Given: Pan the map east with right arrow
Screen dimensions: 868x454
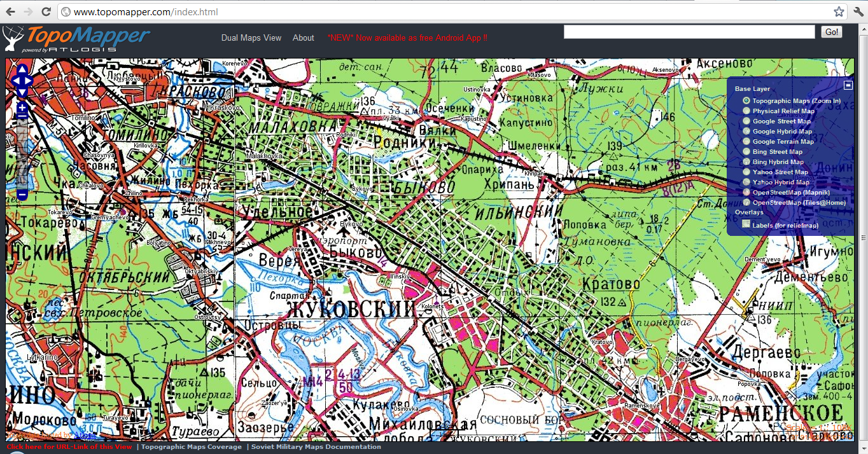Looking at the screenshot, I should coord(29,81).
